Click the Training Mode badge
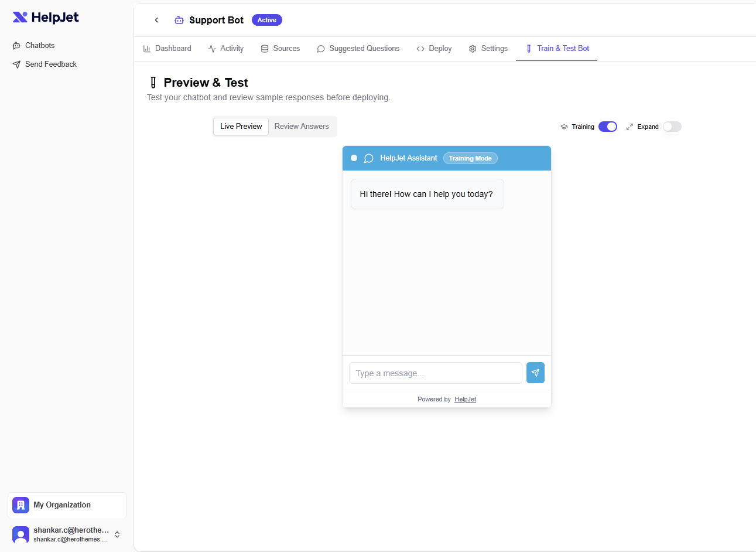Image resolution: width=756 pixels, height=552 pixels. (470, 158)
